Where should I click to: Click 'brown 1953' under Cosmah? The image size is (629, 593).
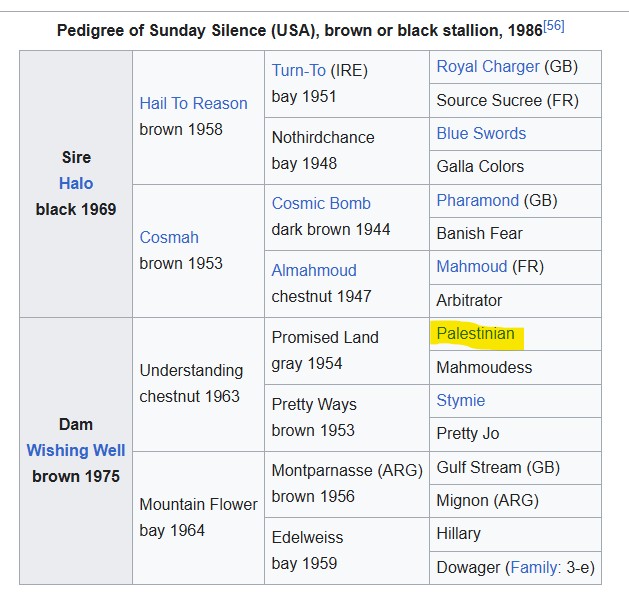click(181, 264)
